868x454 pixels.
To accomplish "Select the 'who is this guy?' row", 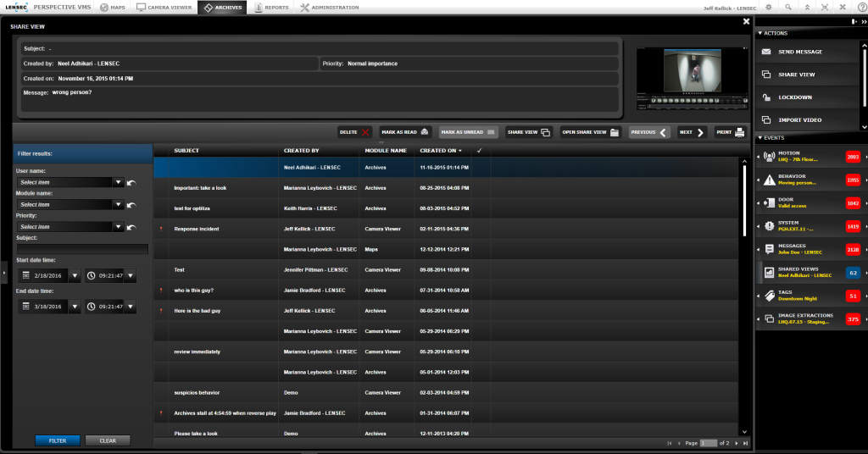I will [446, 291].
